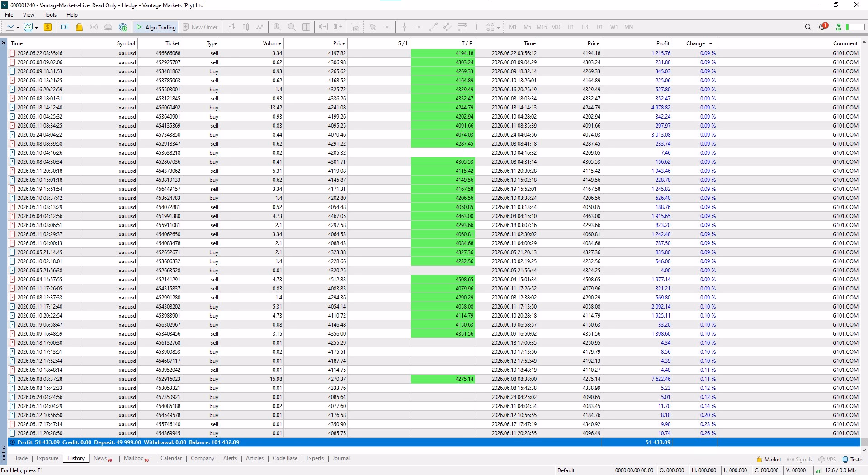This screenshot has height=475, width=868.
Task: Select row with ticket 456060492
Action: point(434,108)
